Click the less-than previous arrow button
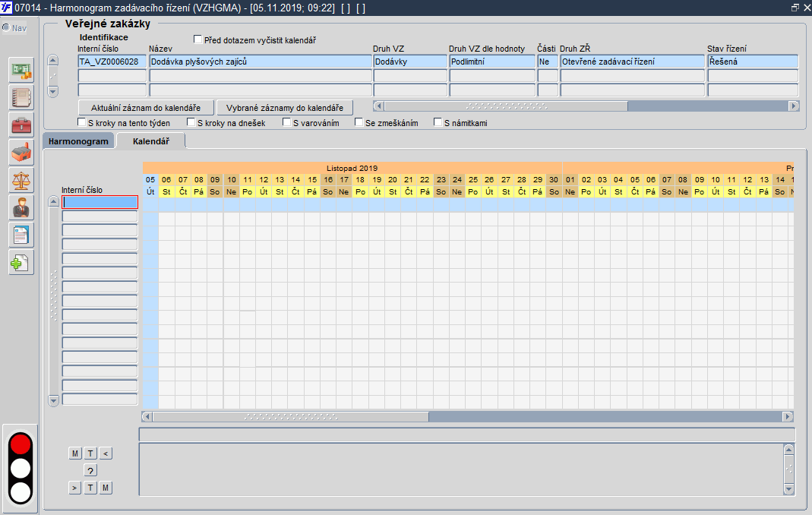Viewport: 812px width, 515px height. [x=106, y=453]
